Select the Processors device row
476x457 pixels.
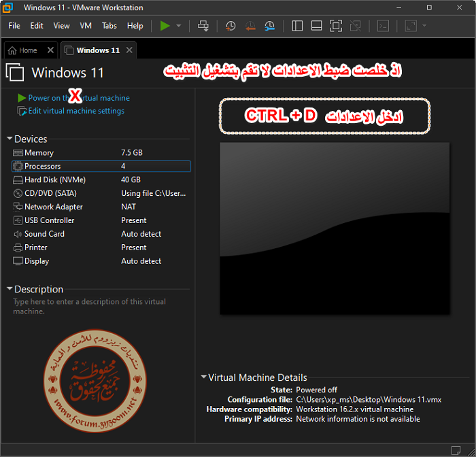[101, 167]
